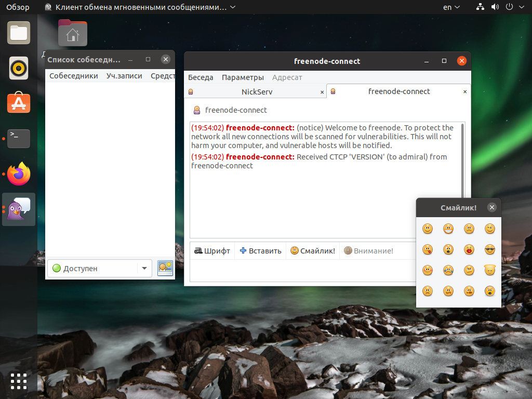Close the NickServ tab

click(x=322, y=92)
